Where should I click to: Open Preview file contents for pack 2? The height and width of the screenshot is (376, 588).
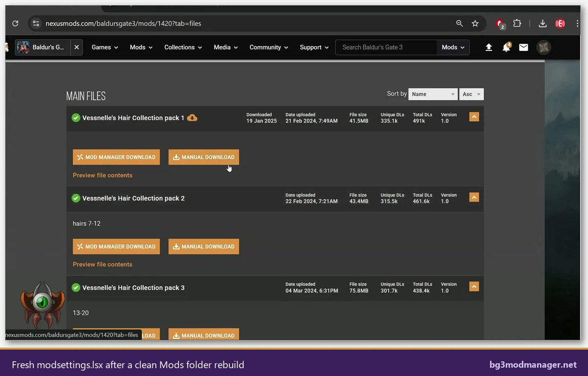tap(102, 264)
